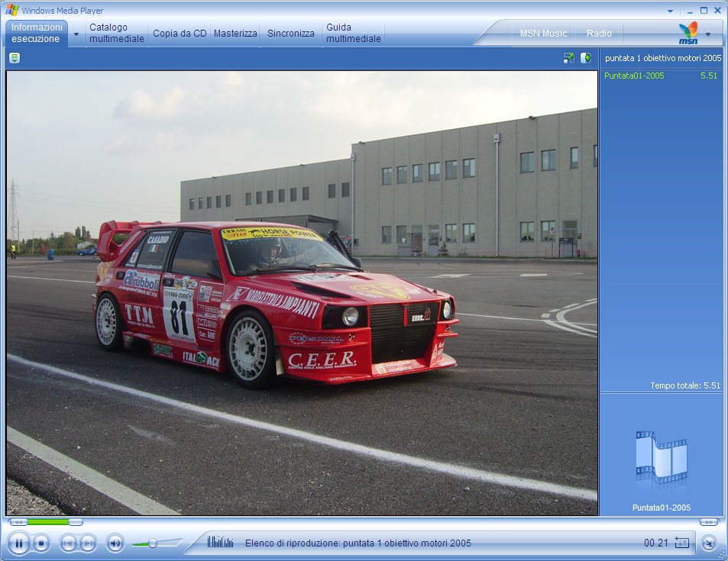This screenshot has height=561, width=728.
Task: Skip to the previous track
Action: pos(68,543)
